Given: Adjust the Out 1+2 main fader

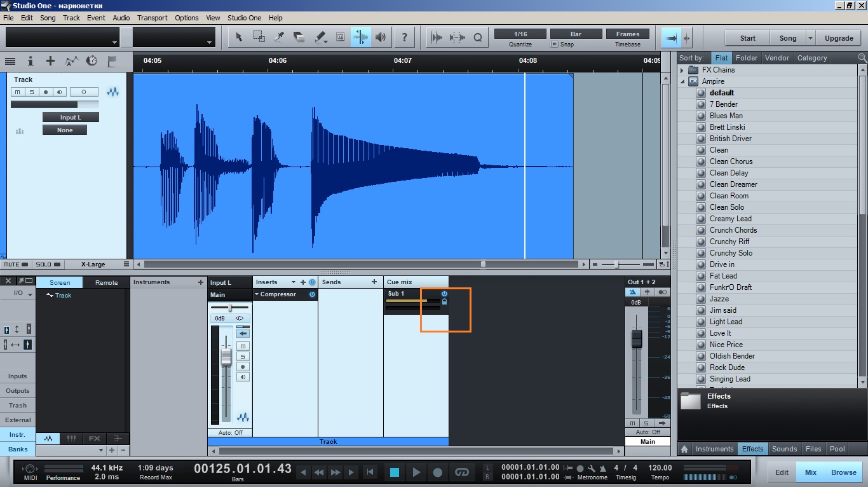Looking at the screenshot, I should coord(636,339).
